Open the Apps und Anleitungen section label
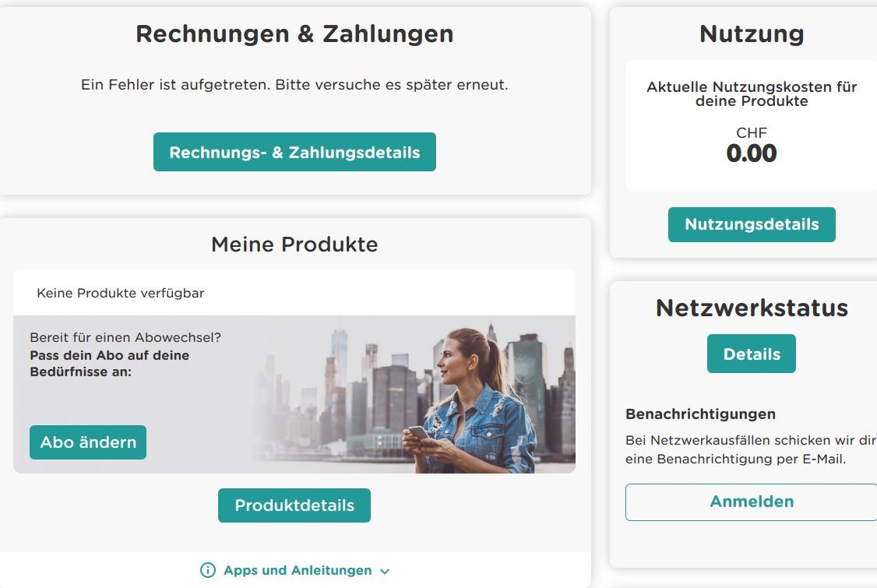 pos(298,570)
